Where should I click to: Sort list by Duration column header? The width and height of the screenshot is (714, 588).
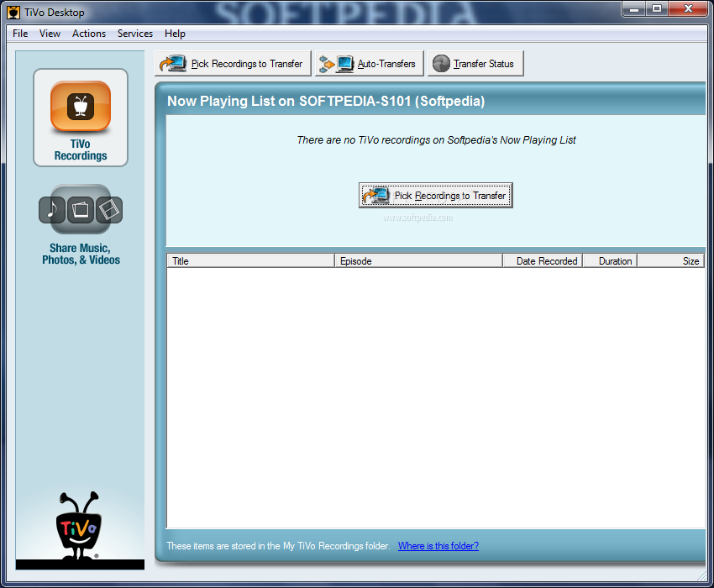610,261
